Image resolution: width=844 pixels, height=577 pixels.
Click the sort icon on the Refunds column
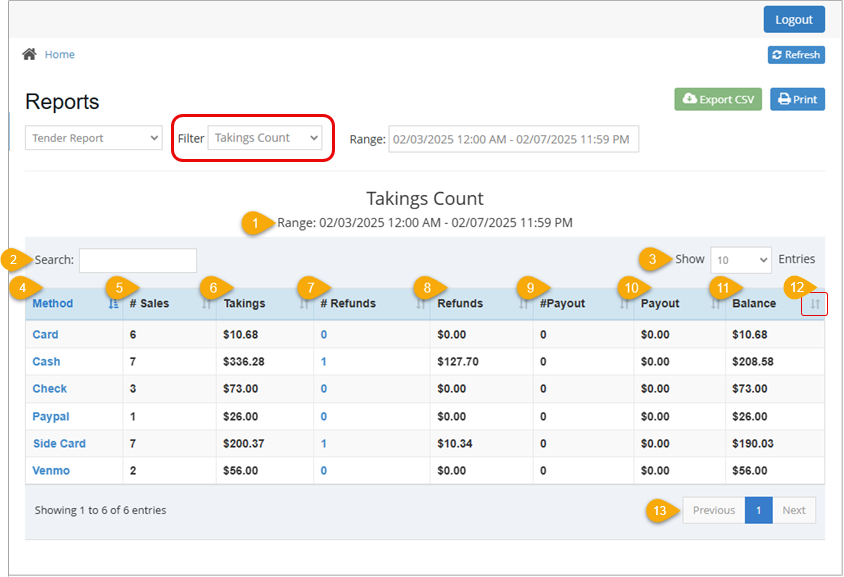click(523, 303)
